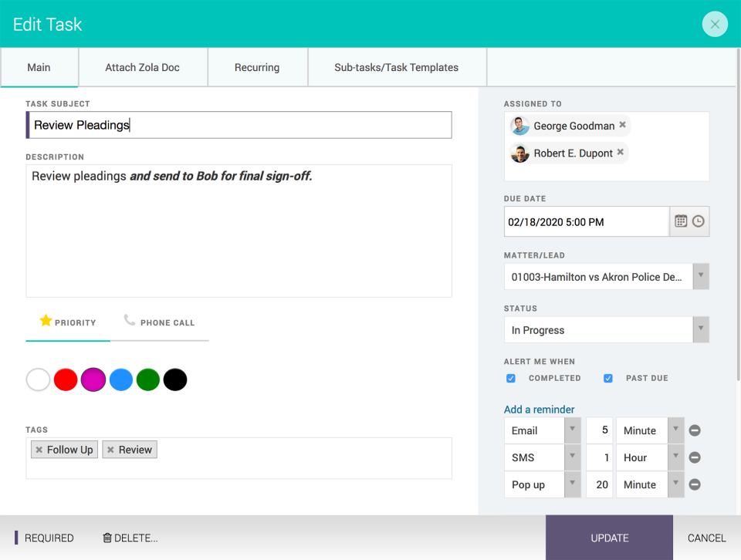Delete the SMS reminder with minus icon
The width and height of the screenshot is (741, 560).
[694, 457]
